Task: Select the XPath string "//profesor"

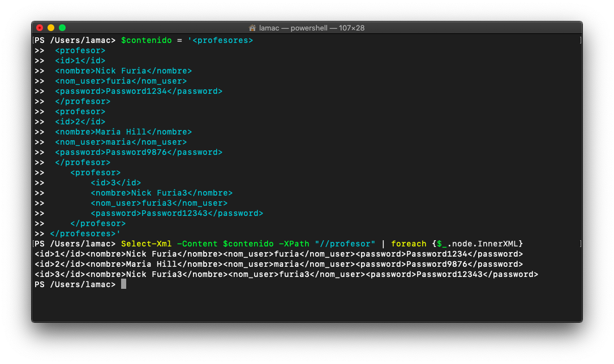Action: pos(346,244)
